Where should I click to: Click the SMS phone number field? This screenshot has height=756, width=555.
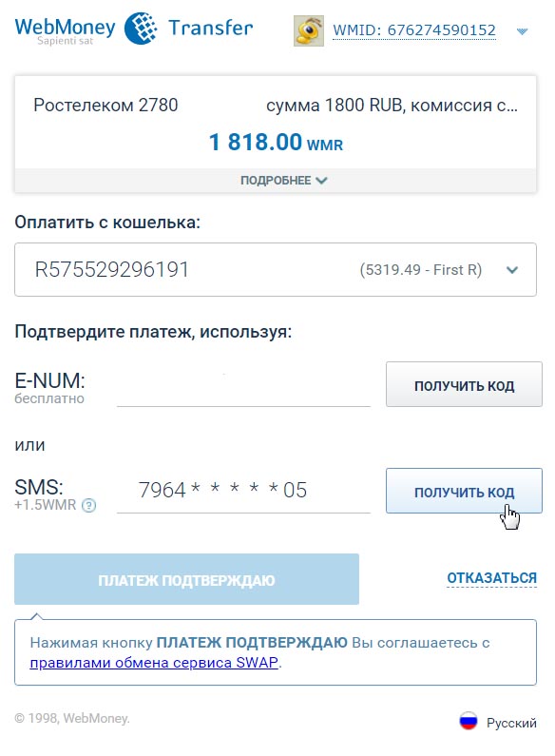(243, 491)
